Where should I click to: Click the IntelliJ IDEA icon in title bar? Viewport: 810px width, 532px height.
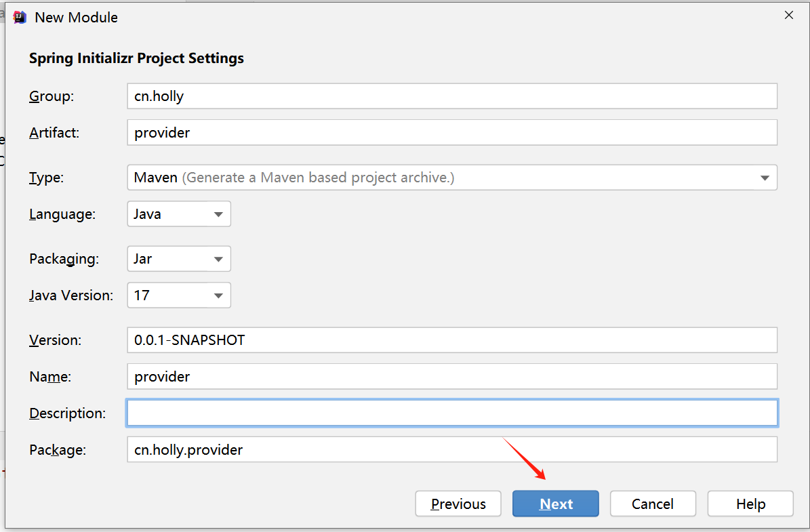pyautogui.click(x=20, y=17)
